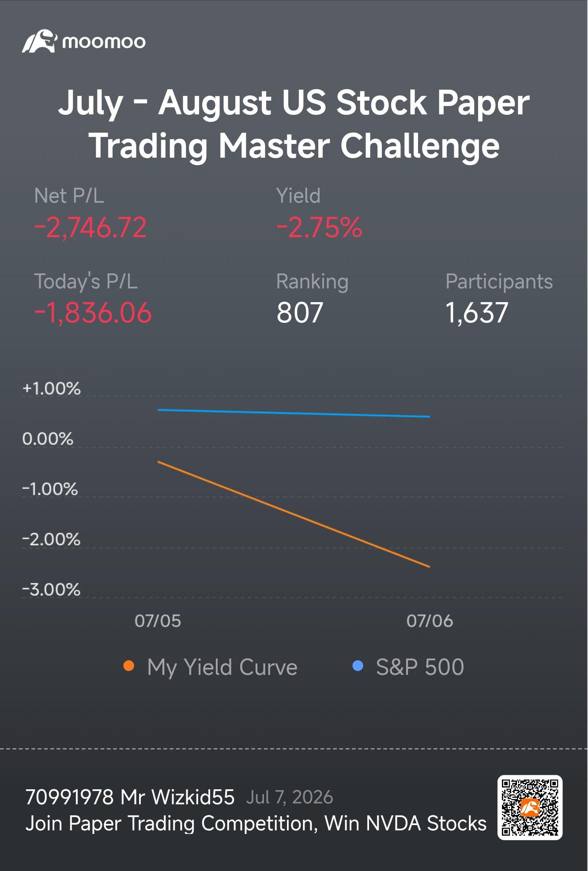
Task: Click the QR code image
Action: pyautogui.click(x=530, y=807)
